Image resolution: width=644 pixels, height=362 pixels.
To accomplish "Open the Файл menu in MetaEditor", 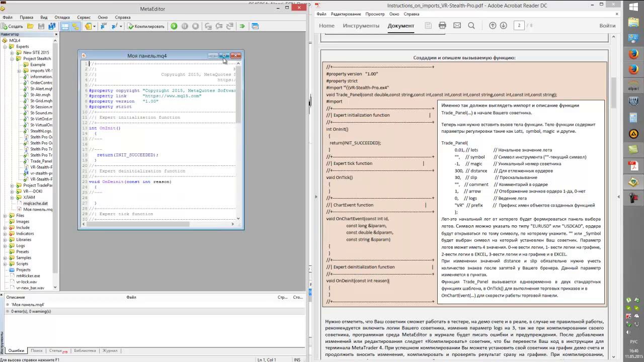I will point(7,17).
